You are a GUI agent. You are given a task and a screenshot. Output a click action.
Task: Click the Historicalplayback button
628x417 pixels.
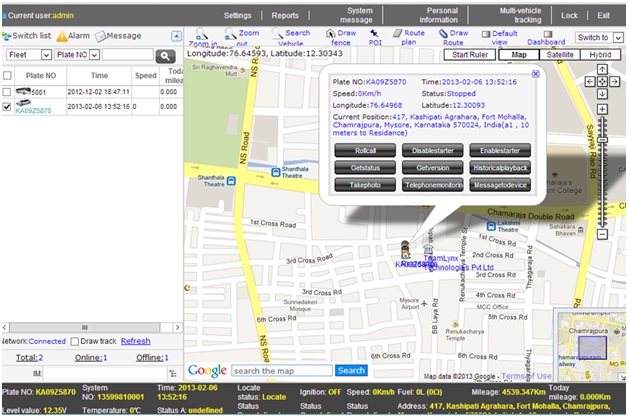point(500,168)
